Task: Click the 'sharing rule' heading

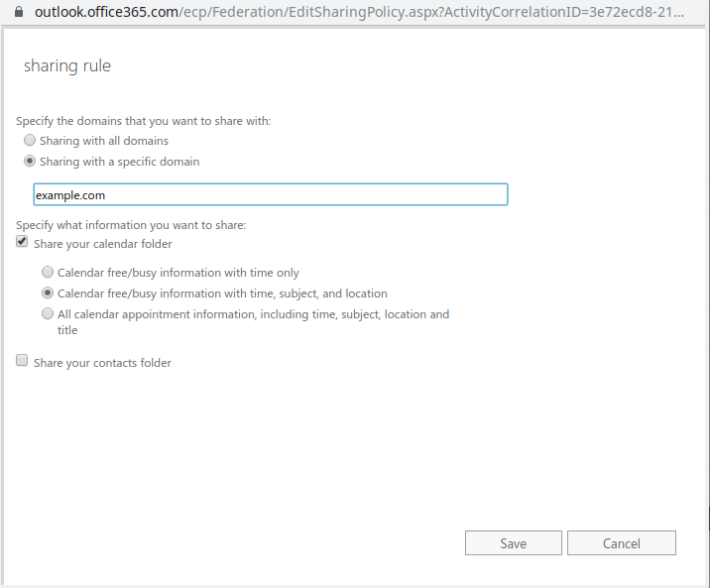Action: [67, 66]
